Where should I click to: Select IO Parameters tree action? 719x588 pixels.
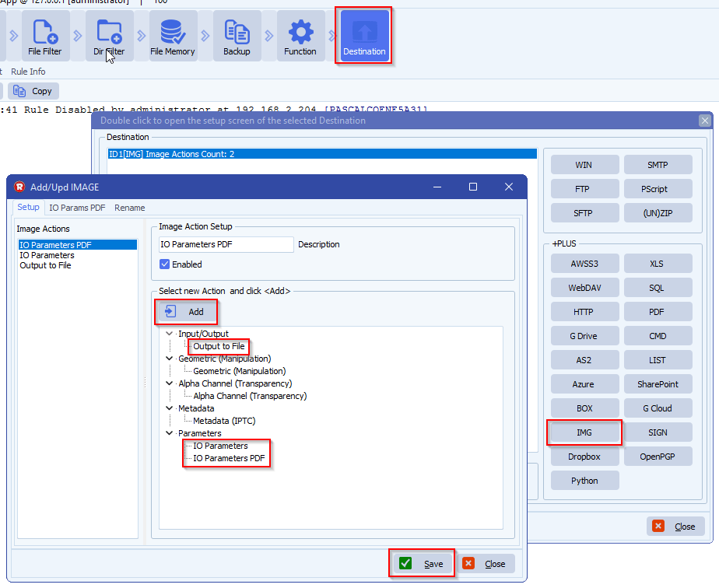pyautogui.click(x=220, y=446)
